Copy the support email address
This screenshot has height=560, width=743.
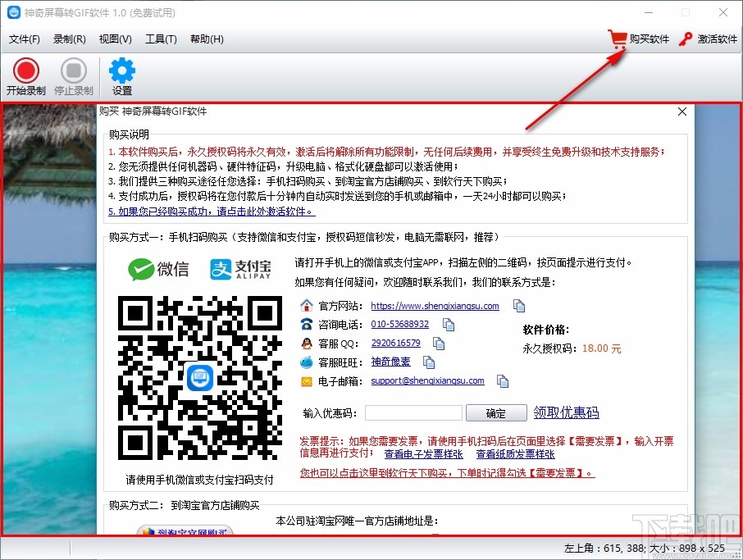(x=503, y=381)
